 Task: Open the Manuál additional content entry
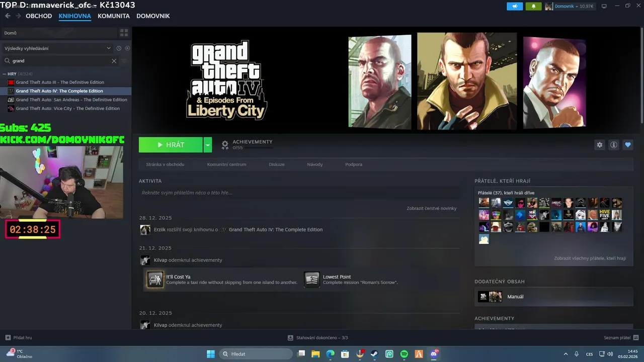tap(553, 297)
